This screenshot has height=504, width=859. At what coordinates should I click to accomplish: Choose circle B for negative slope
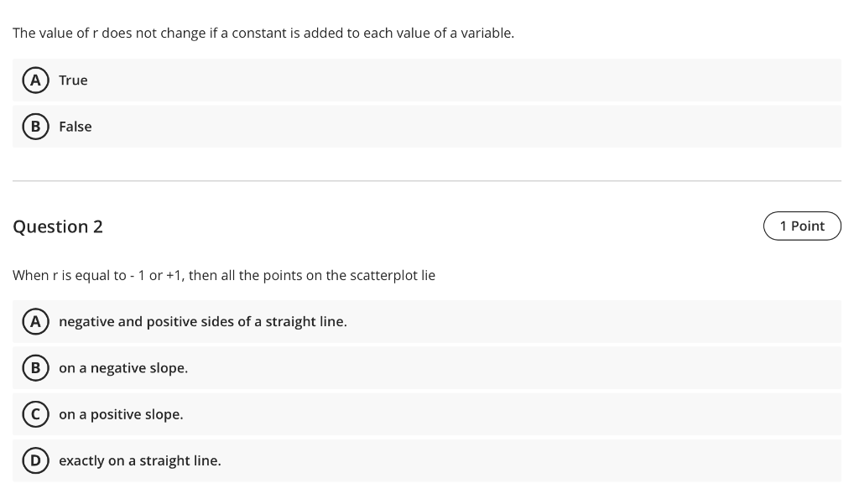point(35,367)
